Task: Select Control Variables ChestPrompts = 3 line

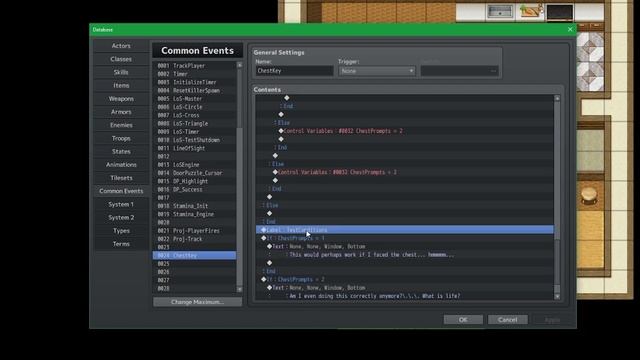Action: click(404, 172)
